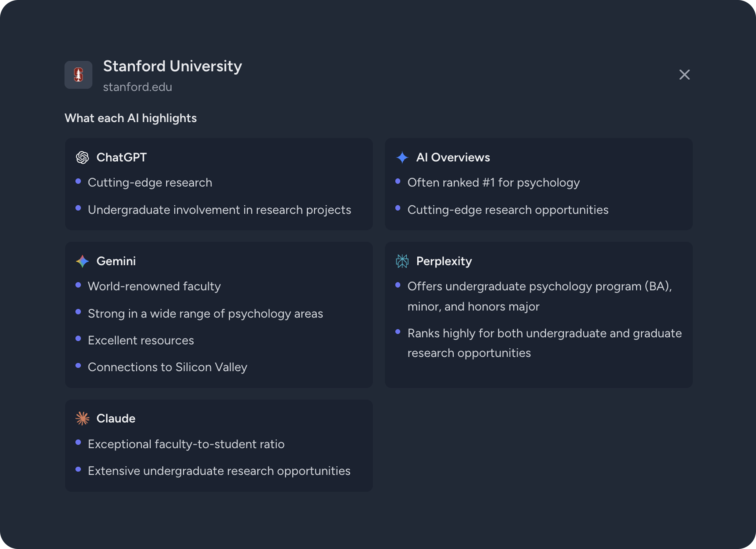Select the AI Overviews sparkle icon
The width and height of the screenshot is (756, 549).
click(402, 157)
